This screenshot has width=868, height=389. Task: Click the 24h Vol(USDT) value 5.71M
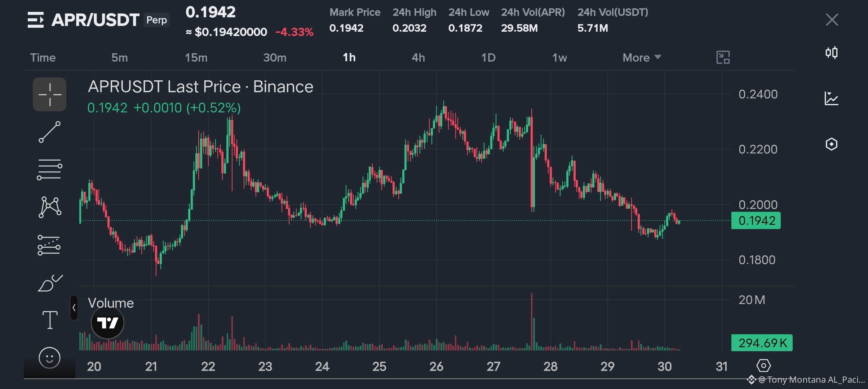click(593, 28)
